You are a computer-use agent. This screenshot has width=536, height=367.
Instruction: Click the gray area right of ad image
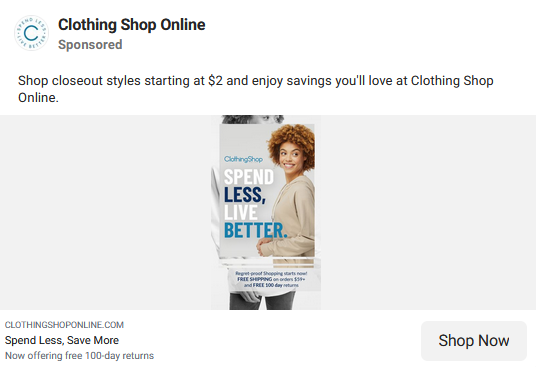tap(428, 213)
